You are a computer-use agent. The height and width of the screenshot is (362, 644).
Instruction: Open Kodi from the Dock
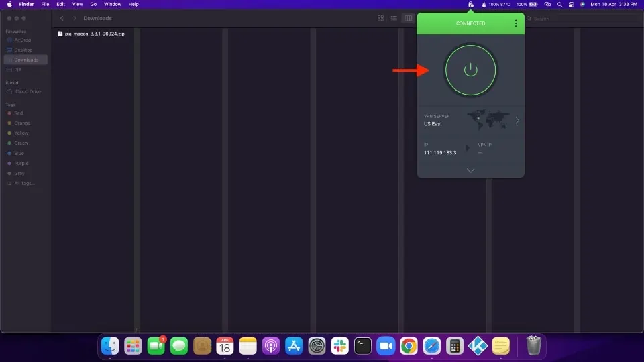478,346
